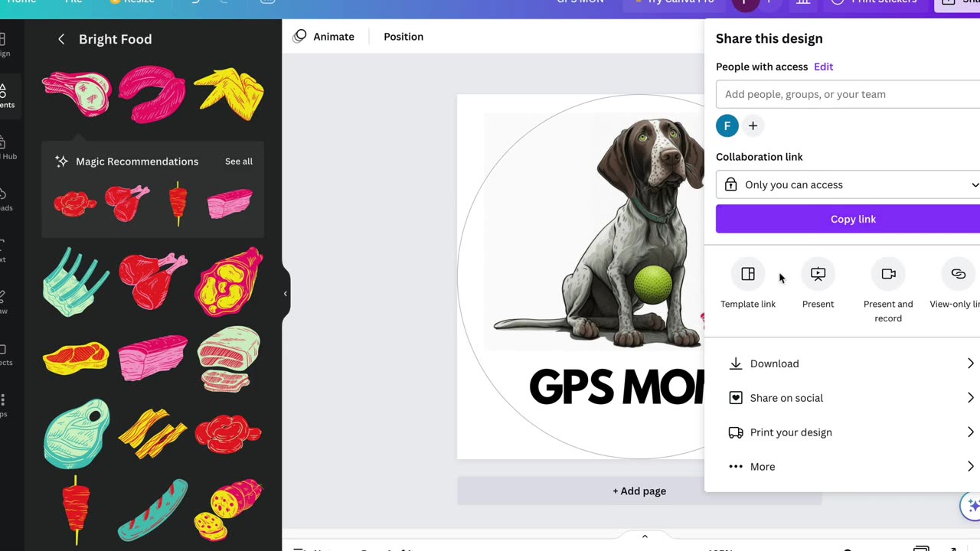
Task: Add the green sliced meat graphic
Action: [x=229, y=358]
